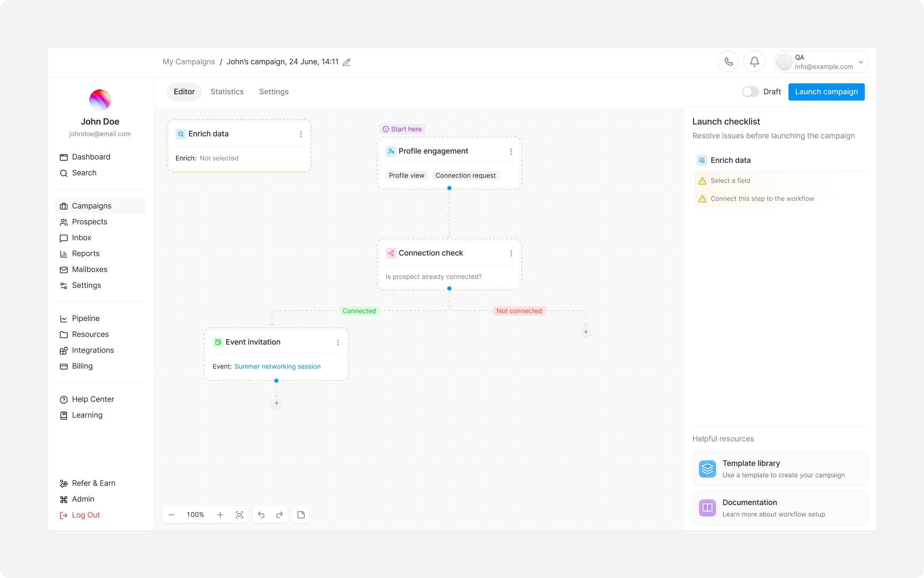Click the Template library icon
This screenshot has height=578, width=924.
[x=707, y=469]
